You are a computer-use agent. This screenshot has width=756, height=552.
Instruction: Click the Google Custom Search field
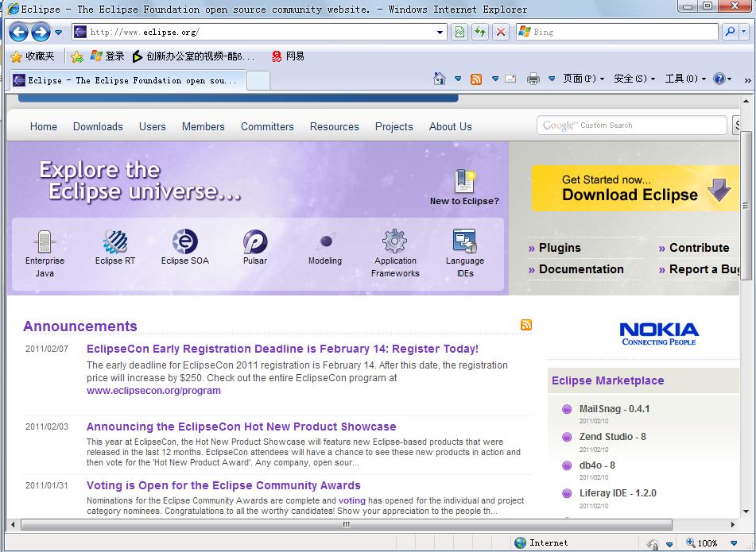coord(632,125)
